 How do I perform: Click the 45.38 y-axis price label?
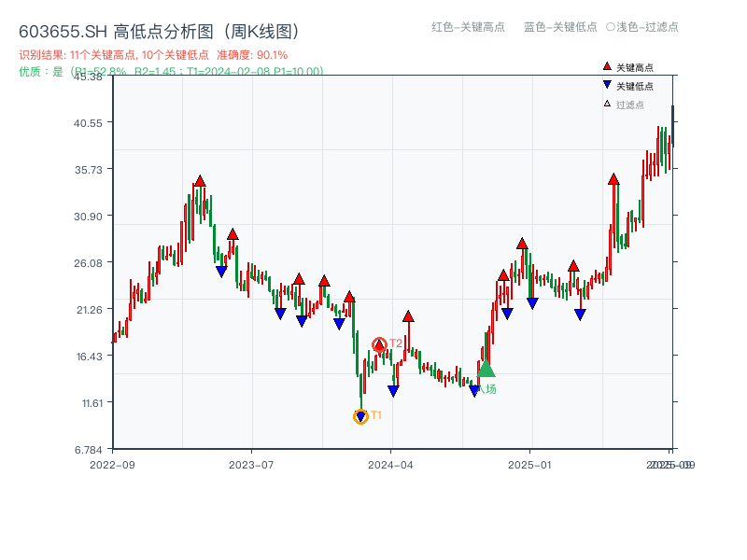90,78
